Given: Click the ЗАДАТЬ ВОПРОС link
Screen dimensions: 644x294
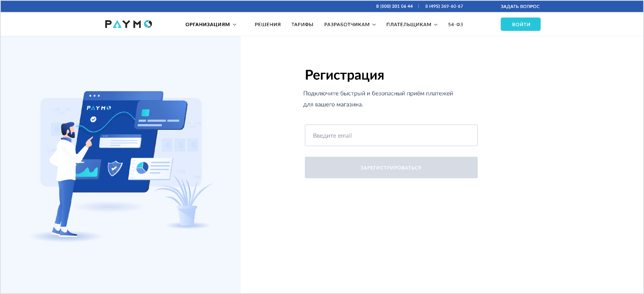Looking at the screenshot, I should click(x=520, y=6).
